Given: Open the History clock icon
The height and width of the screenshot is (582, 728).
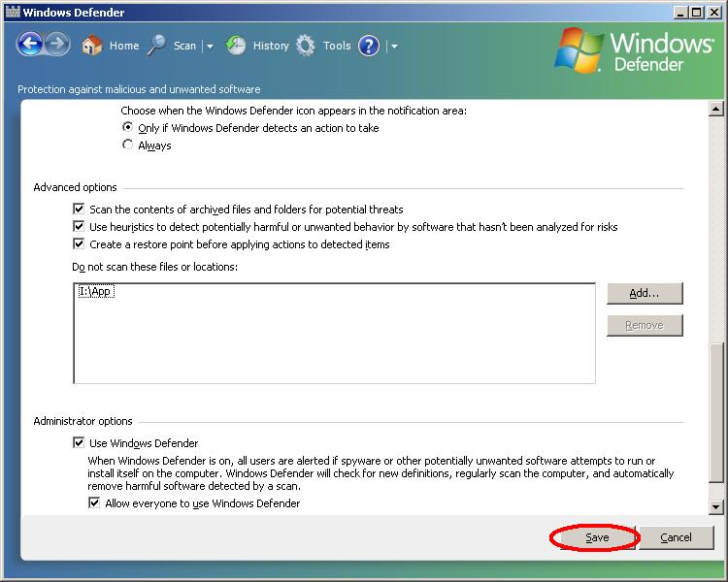Looking at the screenshot, I should click(x=236, y=46).
